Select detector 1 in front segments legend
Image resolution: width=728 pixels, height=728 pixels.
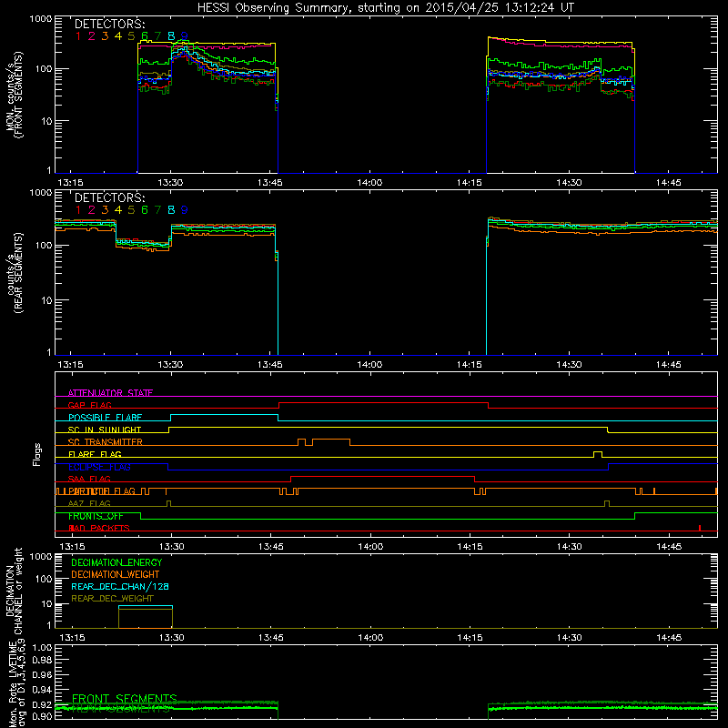78,36
